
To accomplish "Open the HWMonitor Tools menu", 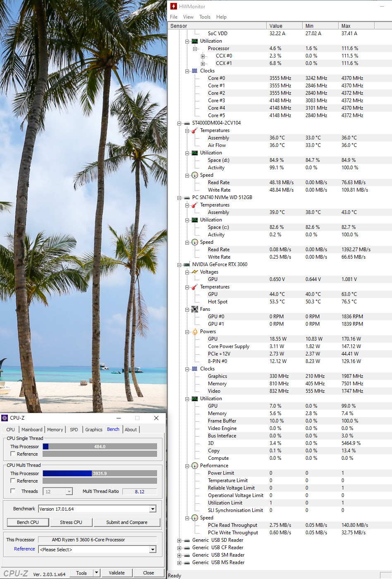I will pyautogui.click(x=205, y=17).
